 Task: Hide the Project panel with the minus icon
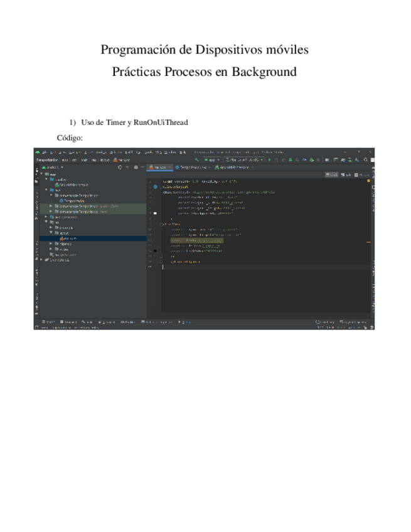(142, 168)
